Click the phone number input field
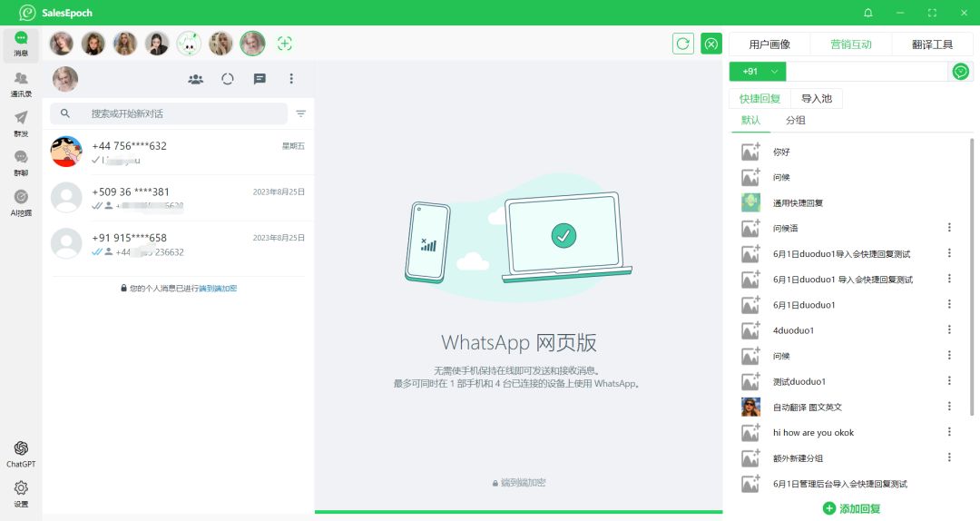Image resolution: width=980 pixels, height=521 pixels. [x=867, y=72]
